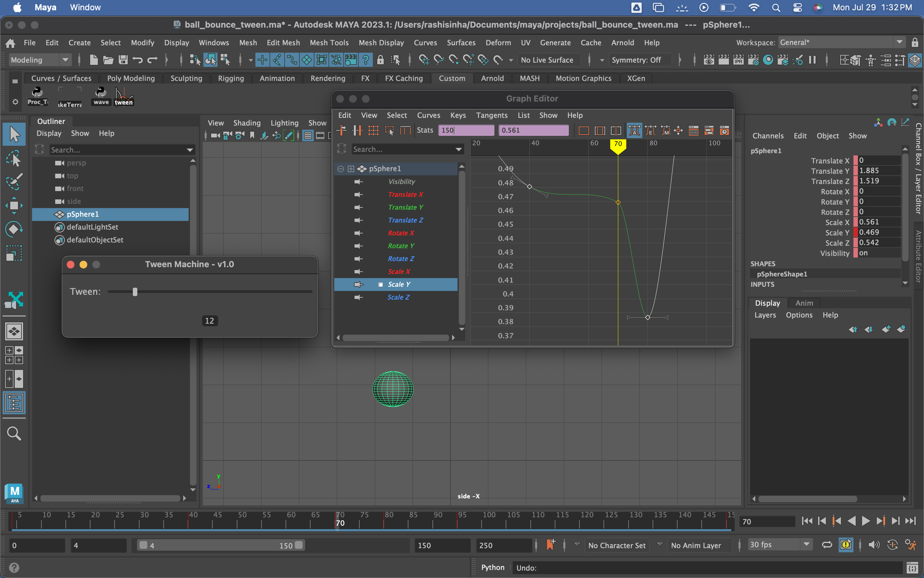Select pSphere1 in the Outliner
Image resolution: width=924 pixels, height=578 pixels.
coord(110,214)
